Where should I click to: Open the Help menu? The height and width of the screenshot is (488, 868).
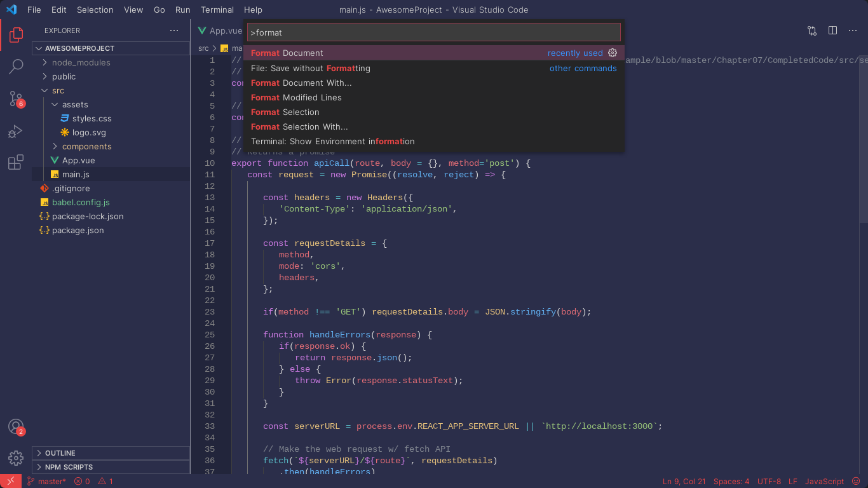click(253, 10)
